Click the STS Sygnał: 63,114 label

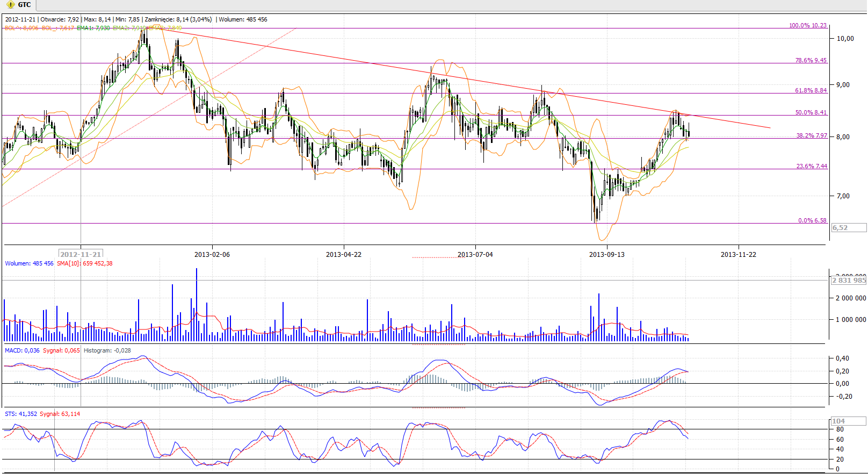coord(60,414)
